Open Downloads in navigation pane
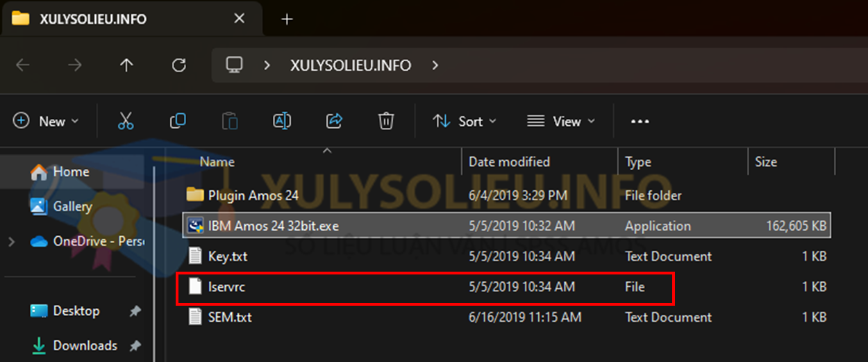The image size is (868, 362). point(74,345)
